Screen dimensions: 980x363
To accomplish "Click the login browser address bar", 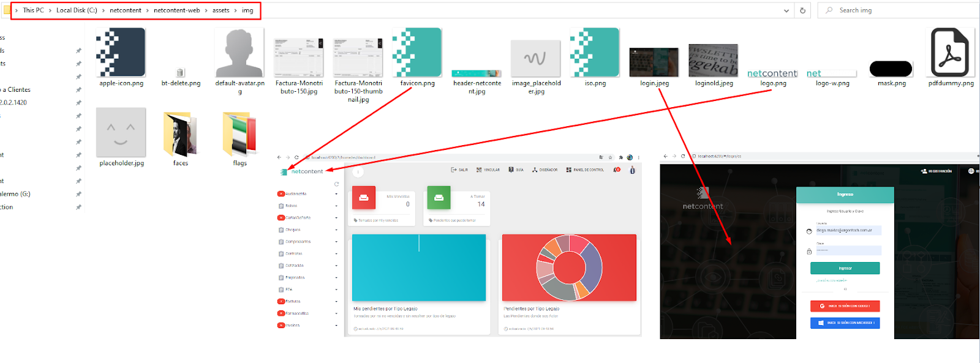I will tap(833, 156).
